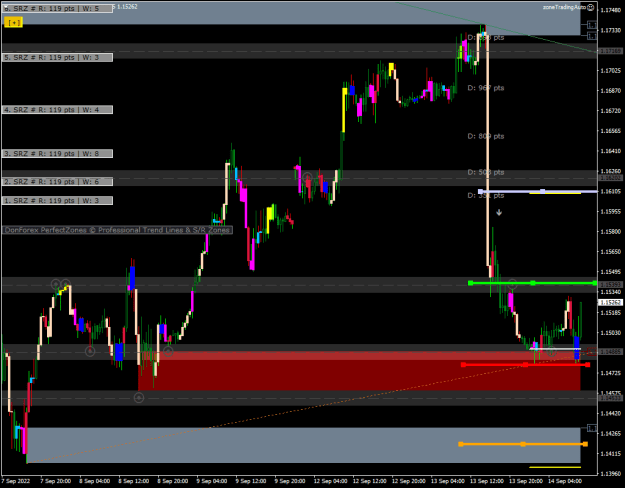Click the middle handle of the lavender line
The image size is (625, 488).
pos(542,191)
